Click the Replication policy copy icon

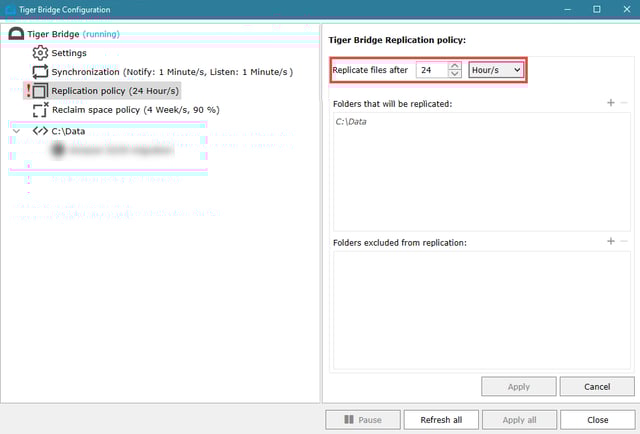point(40,91)
